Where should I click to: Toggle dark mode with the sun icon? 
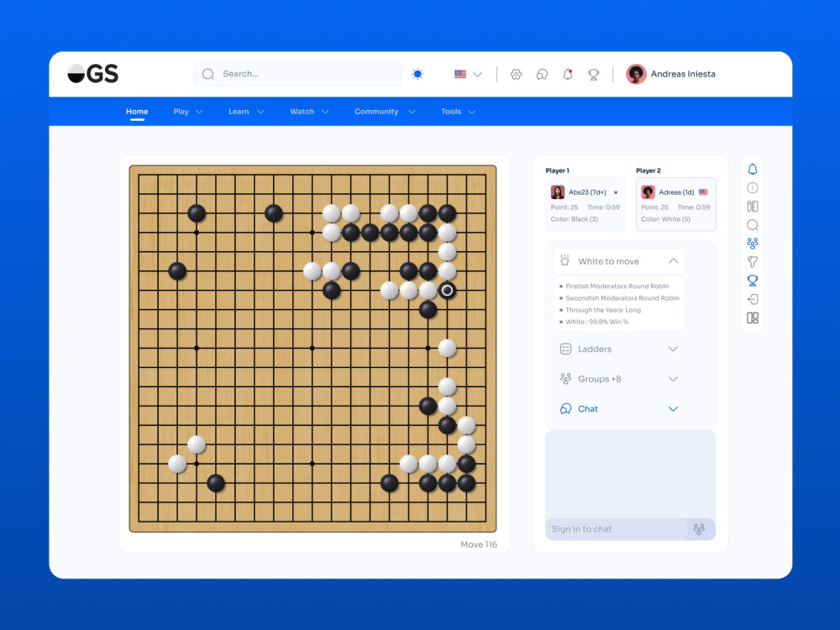tap(417, 74)
